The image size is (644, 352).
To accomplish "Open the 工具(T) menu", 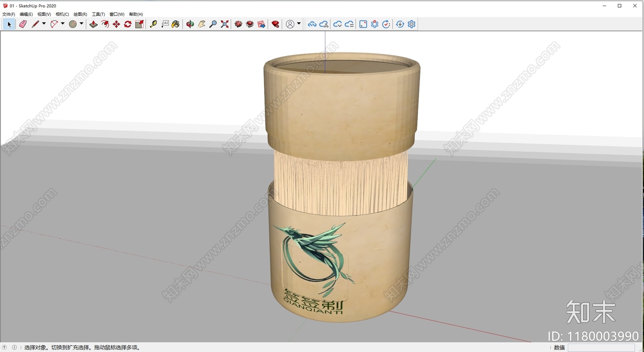I will 98,14.
